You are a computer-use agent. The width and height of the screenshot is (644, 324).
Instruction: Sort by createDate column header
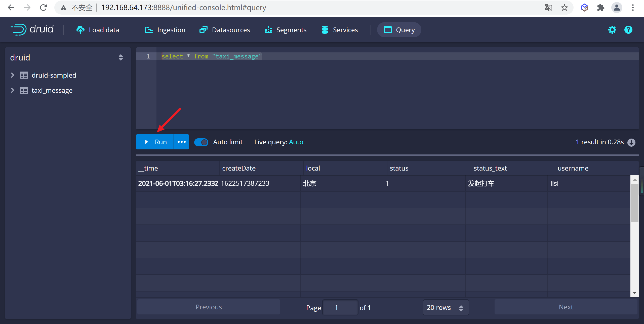coord(261,168)
